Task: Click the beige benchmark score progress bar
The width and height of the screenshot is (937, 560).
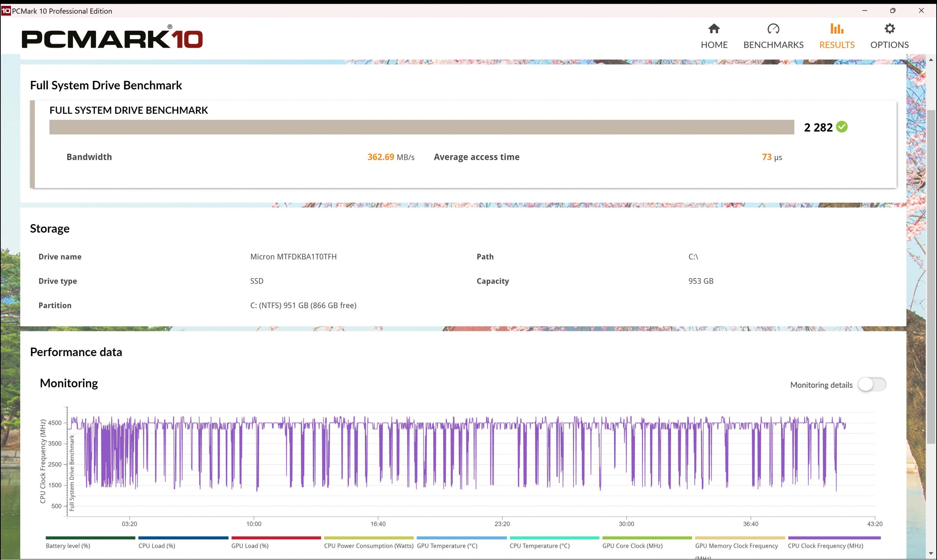Action: pos(421,127)
